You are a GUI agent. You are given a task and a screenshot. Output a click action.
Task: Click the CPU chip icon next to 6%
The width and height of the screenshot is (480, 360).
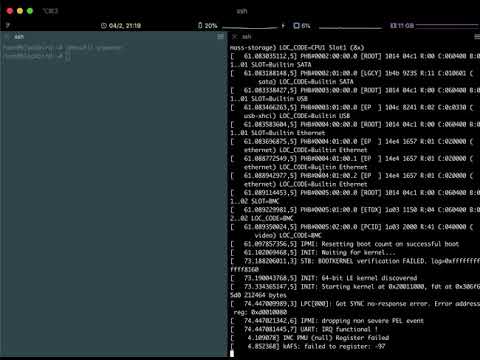296,25
